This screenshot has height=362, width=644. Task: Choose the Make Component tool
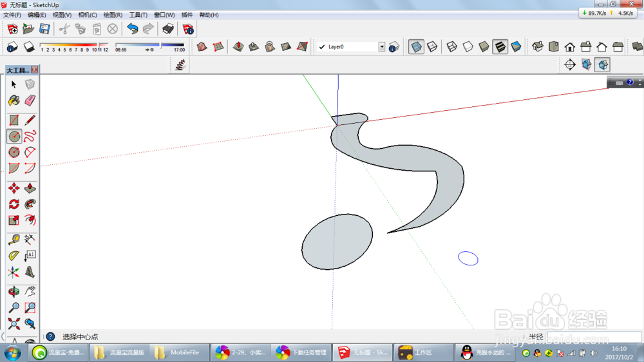30,84
